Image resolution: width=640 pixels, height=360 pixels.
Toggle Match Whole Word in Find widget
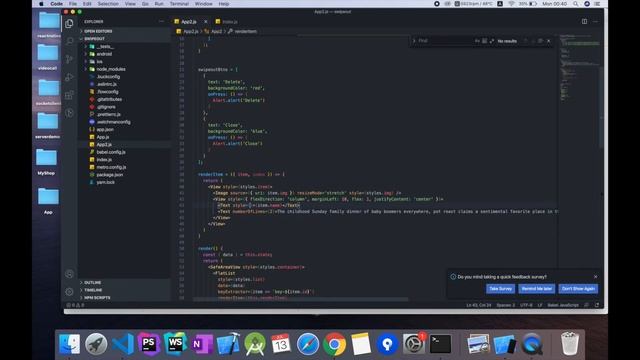[x=484, y=41]
